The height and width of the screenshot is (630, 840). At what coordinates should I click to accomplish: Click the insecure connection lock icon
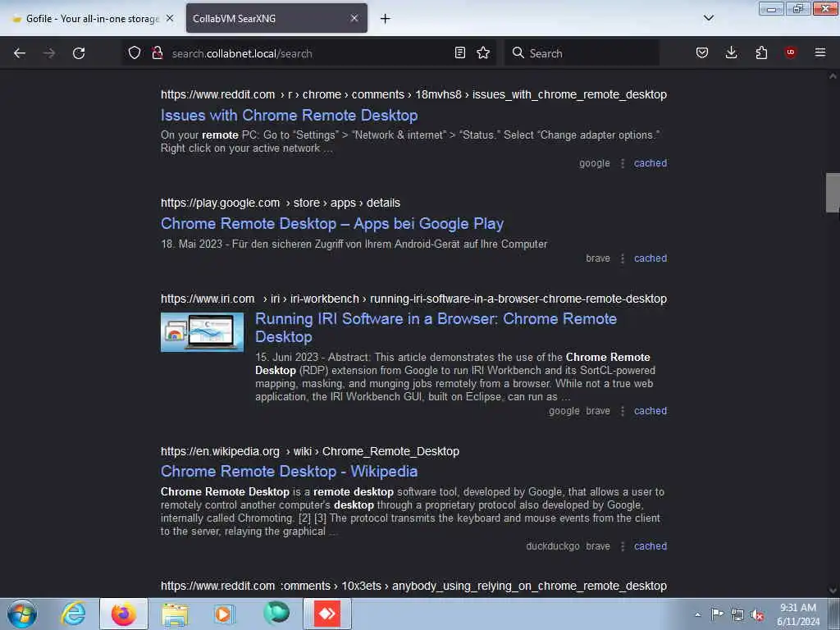(157, 52)
